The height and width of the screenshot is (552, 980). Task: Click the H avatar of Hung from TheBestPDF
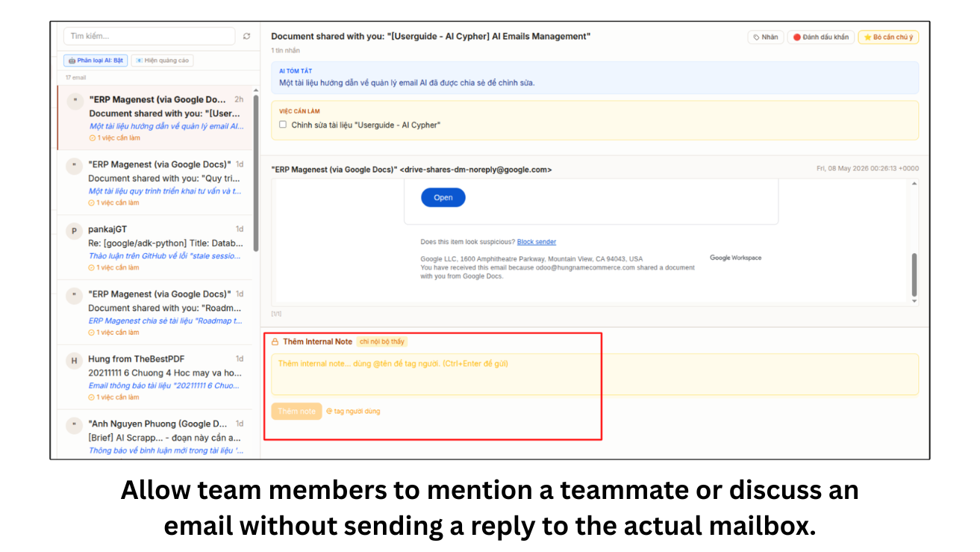[x=74, y=361]
